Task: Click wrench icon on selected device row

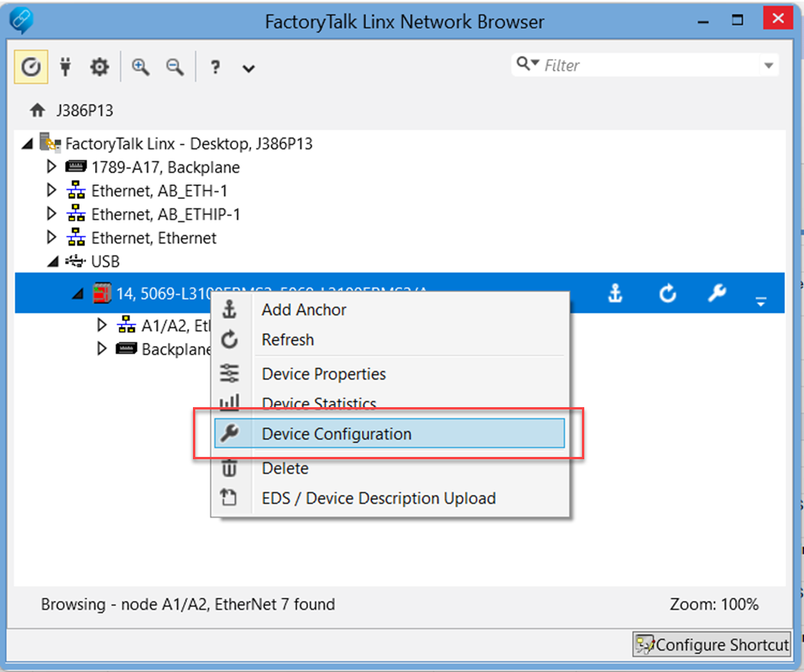Action: point(717,294)
